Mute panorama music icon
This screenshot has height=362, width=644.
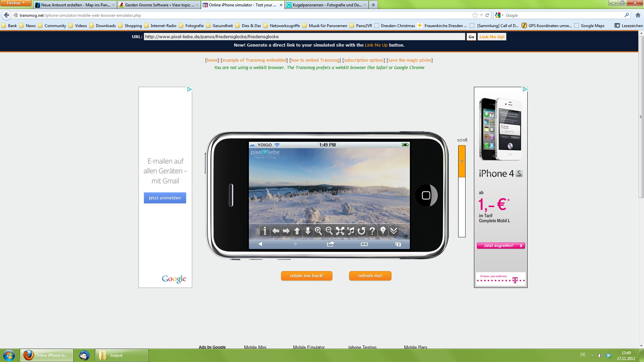click(351, 231)
